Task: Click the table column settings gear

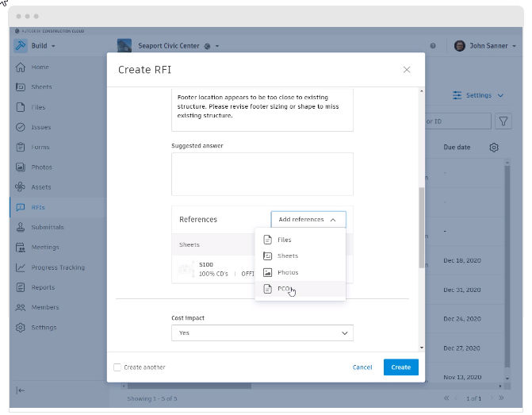Action: 494,148
